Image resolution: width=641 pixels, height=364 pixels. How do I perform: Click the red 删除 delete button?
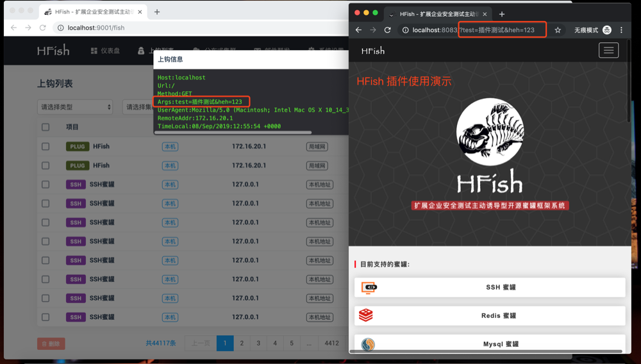tap(51, 343)
